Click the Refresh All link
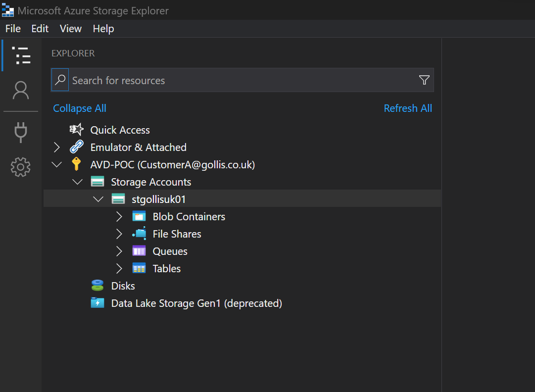The image size is (535, 392). pyautogui.click(x=408, y=108)
